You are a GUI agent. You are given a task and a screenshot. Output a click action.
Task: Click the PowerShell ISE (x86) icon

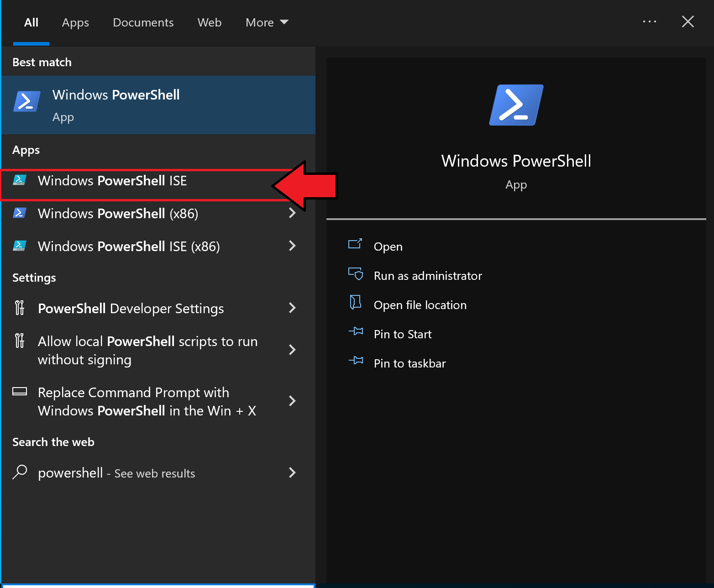(x=19, y=246)
